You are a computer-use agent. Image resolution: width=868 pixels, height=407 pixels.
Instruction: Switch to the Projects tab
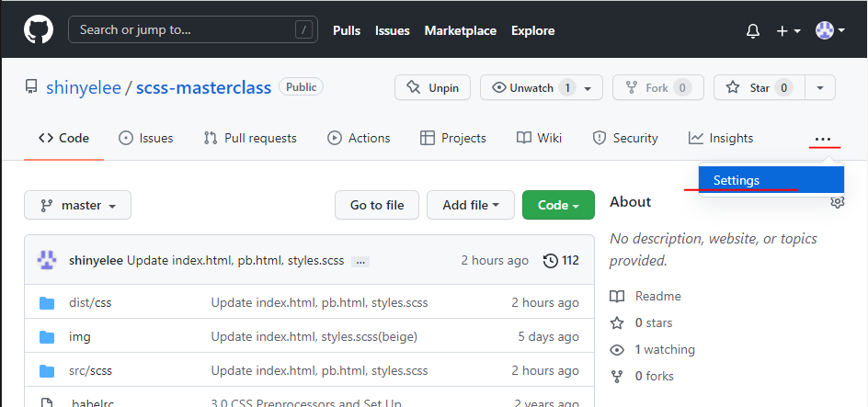click(x=453, y=138)
